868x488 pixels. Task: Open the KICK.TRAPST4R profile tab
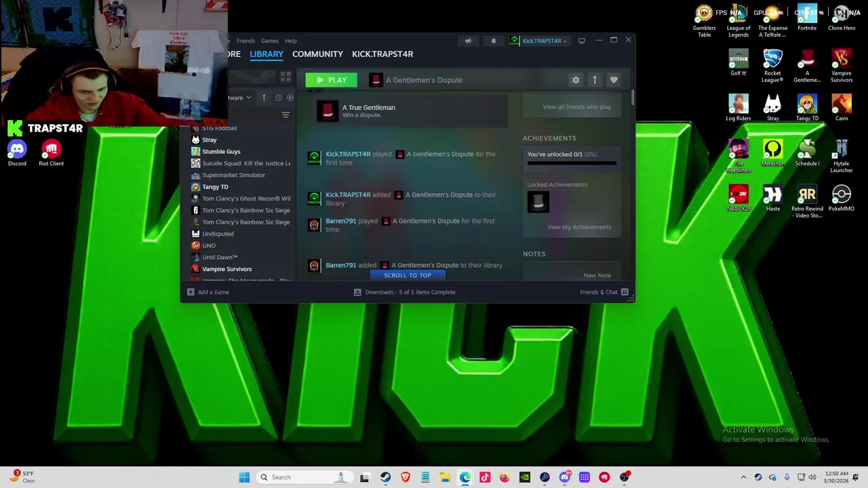coord(382,54)
